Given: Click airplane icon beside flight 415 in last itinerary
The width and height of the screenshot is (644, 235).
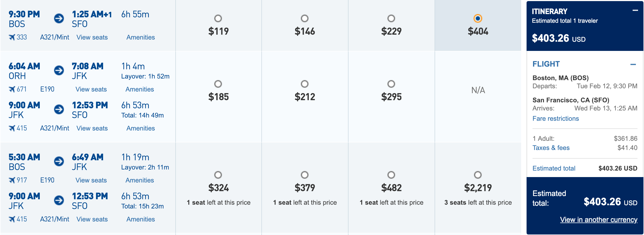Looking at the screenshot, I should (x=12, y=219).
